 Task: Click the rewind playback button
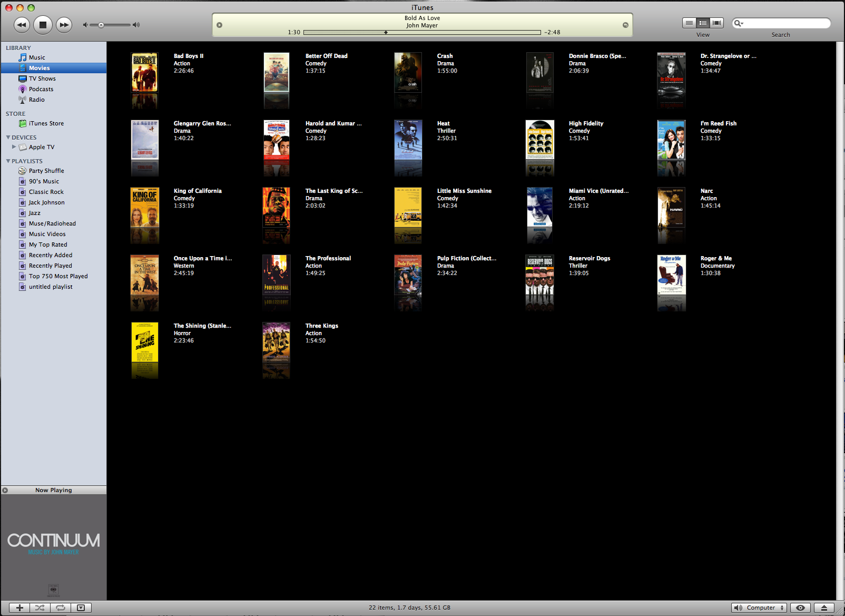coord(22,25)
